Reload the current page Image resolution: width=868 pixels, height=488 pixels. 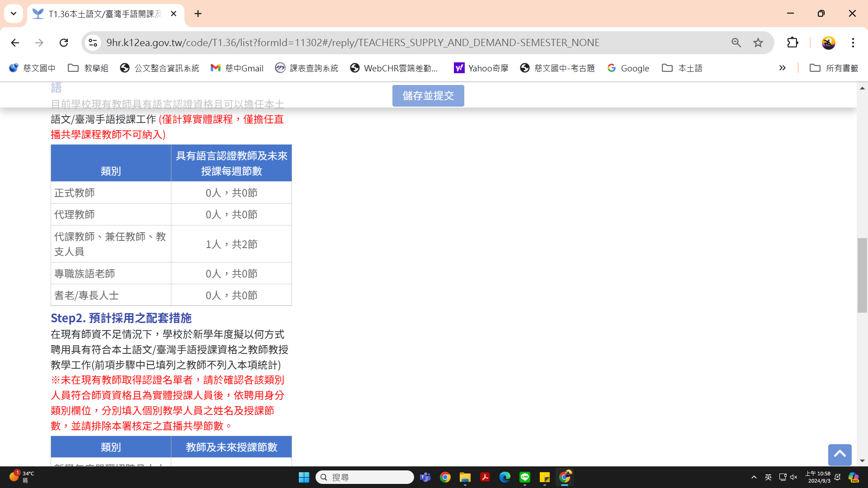[x=64, y=42]
